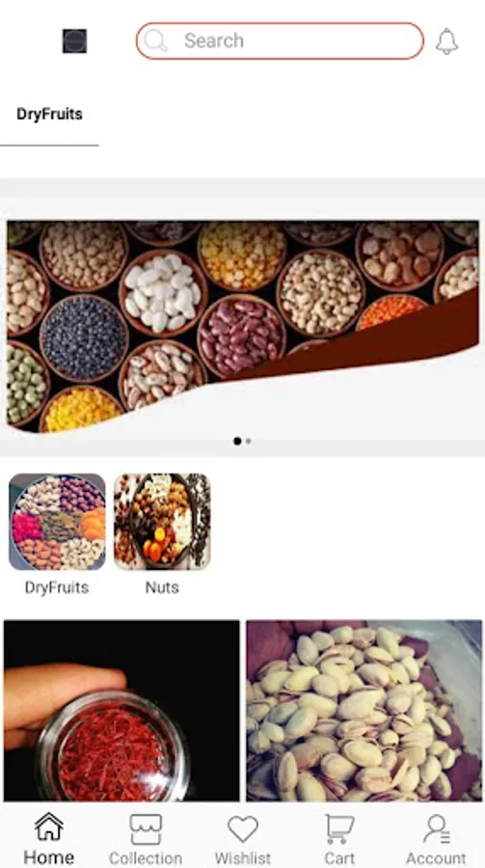This screenshot has height=868, width=485.
Task: Open the Account person icon
Action: click(x=437, y=828)
